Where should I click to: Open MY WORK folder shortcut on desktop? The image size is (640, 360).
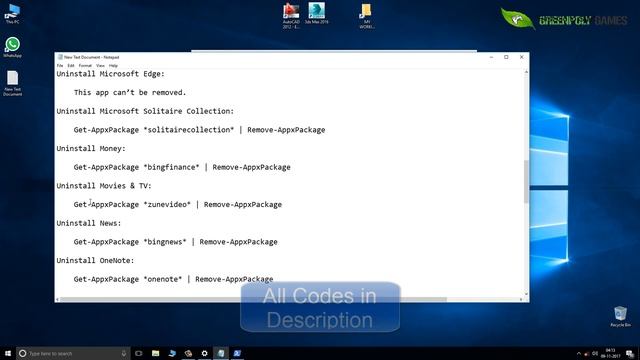(367, 16)
